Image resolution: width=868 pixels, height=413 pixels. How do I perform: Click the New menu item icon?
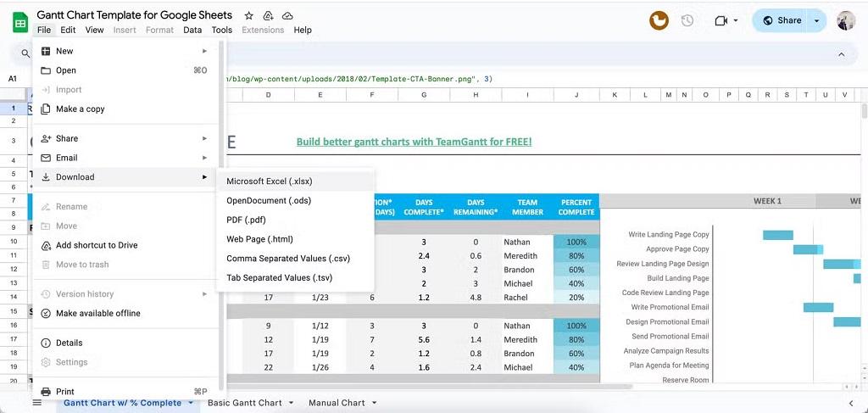(x=46, y=51)
